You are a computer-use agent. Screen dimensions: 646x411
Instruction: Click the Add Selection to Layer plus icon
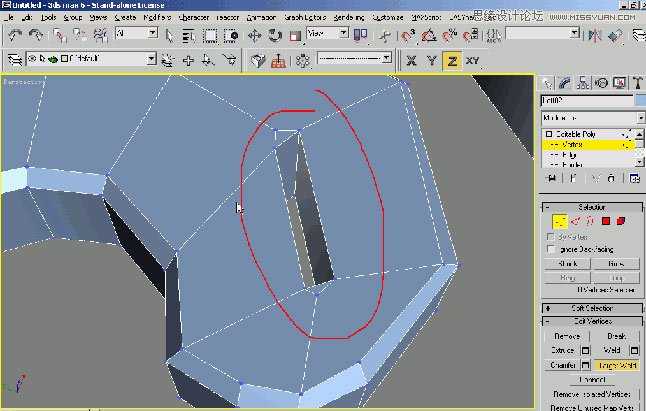(x=188, y=61)
